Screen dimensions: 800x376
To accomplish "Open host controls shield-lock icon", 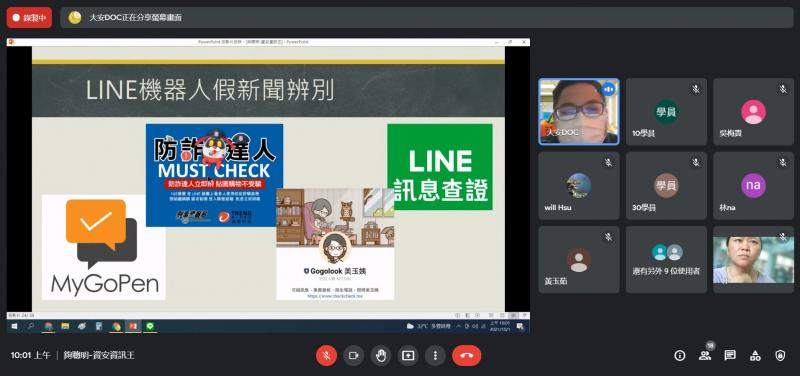I will click(x=780, y=356).
